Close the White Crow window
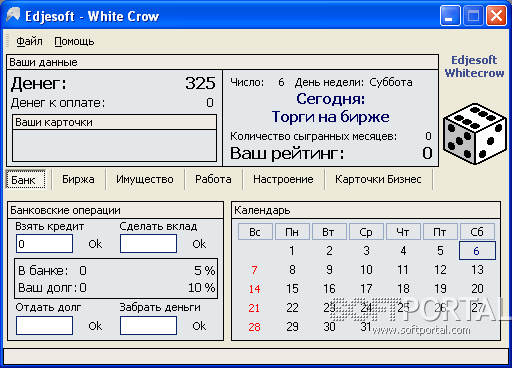Viewport: 512px width, 368px height. 496,15
